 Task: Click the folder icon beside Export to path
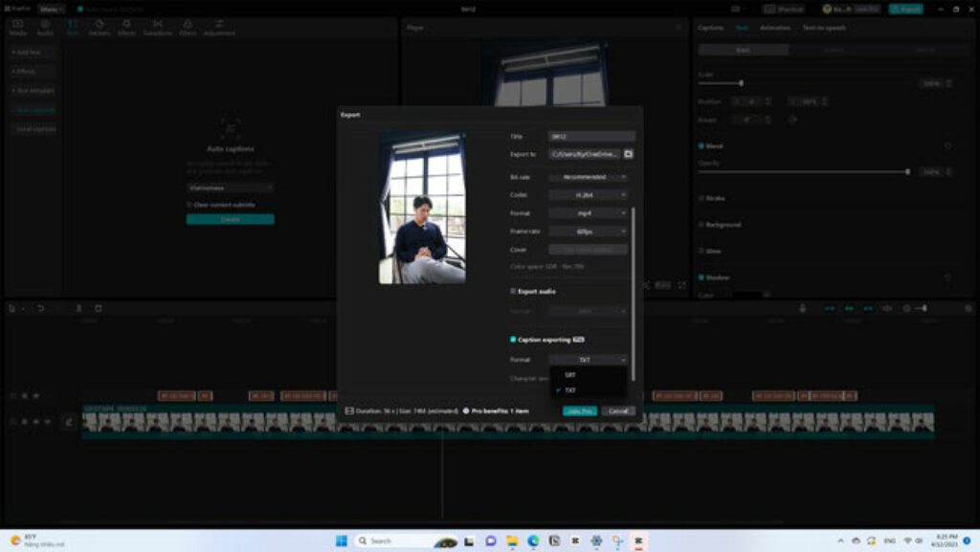click(x=629, y=154)
